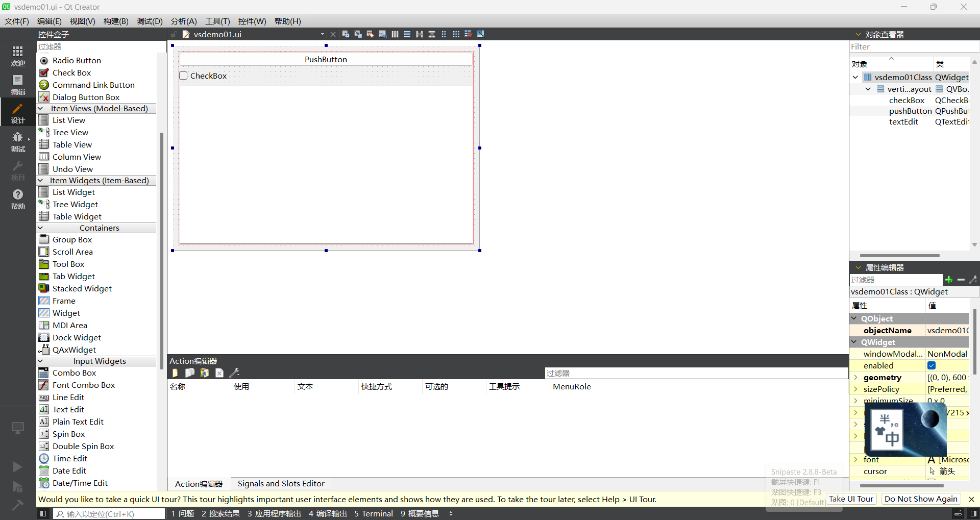Switch to Action编辑器 tab

(x=199, y=483)
